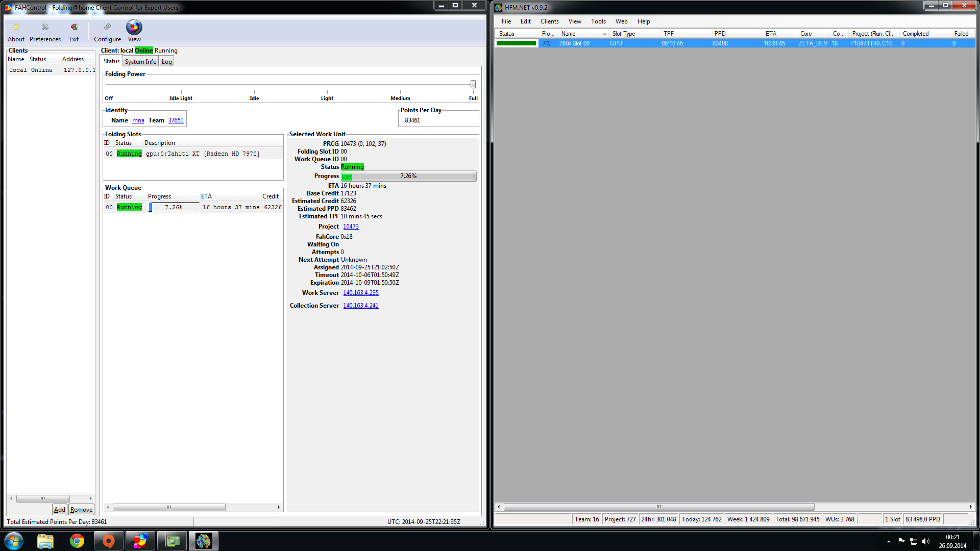Open the system clock showing 00:21
The height and width of the screenshot is (551, 980).
[952, 541]
